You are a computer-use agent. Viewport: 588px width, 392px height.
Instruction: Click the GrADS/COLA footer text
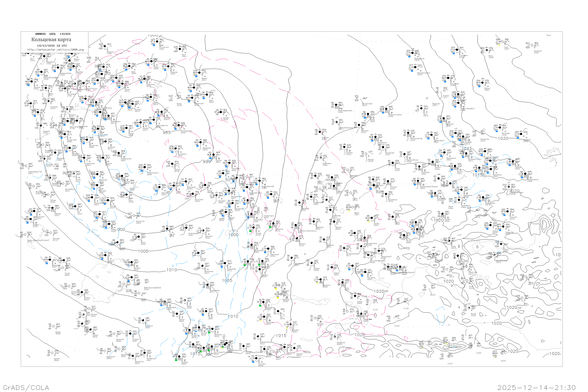click(x=26, y=387)
